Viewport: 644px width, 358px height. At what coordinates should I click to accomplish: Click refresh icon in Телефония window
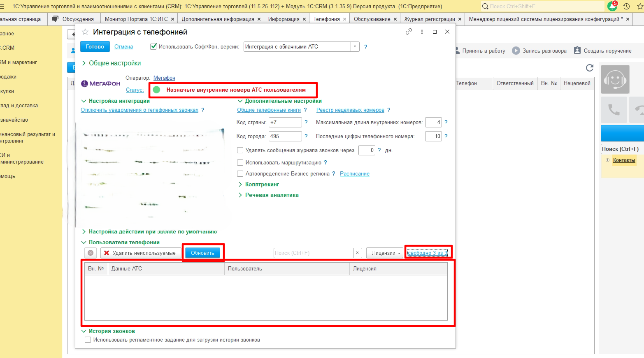[x=589, y=68]
